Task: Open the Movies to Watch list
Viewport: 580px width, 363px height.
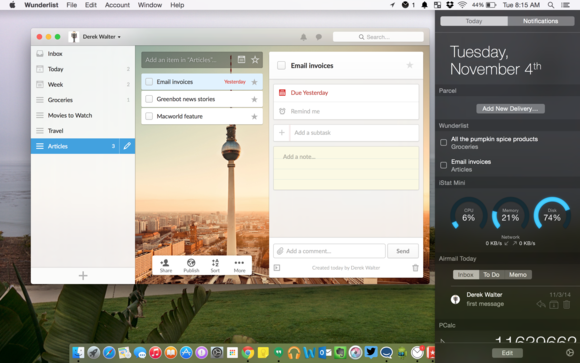Action: coord(83,115)
